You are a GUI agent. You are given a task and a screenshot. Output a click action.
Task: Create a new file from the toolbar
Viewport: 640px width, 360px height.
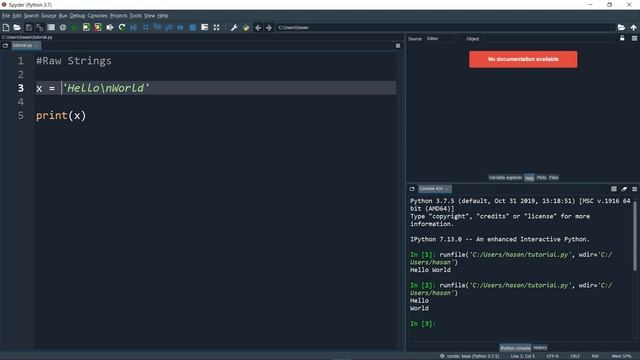(x=6, y=27)
